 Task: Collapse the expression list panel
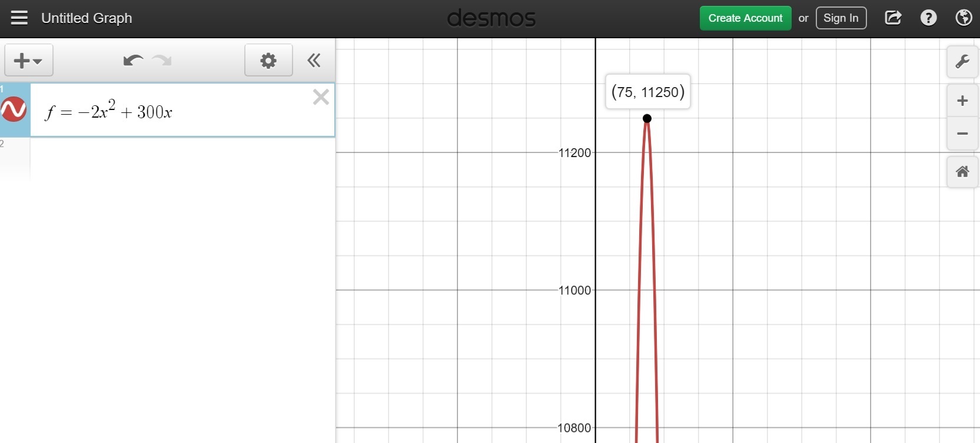click(x=314, y=60)
